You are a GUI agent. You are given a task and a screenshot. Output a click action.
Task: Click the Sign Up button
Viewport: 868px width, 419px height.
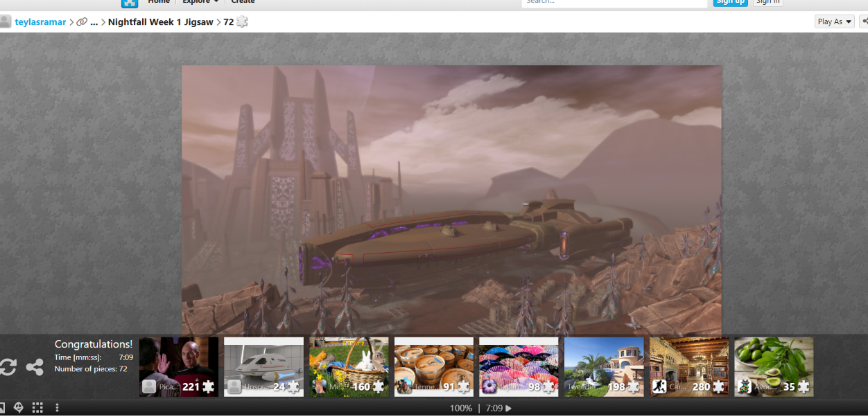click(x=730, y=2)
